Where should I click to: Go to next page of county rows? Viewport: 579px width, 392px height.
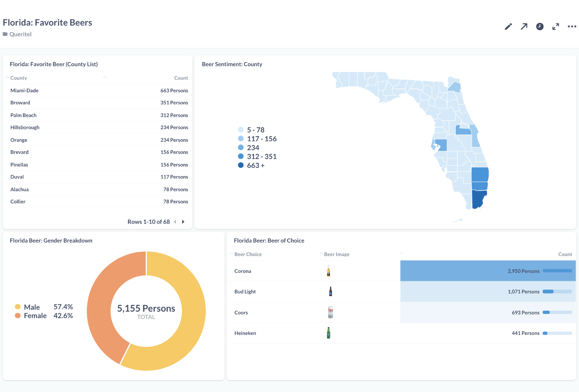click(183, 222)
